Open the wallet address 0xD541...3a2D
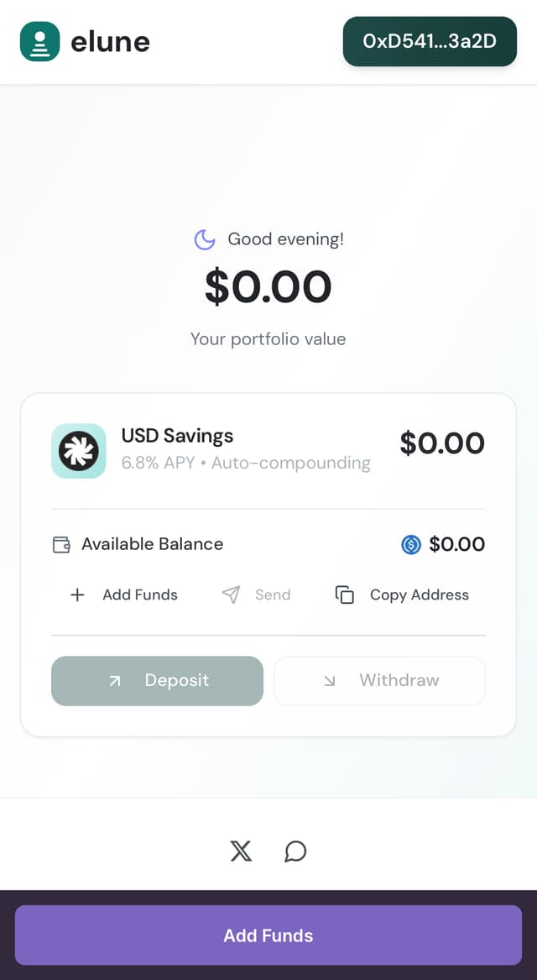This screenshot has height=980, width=537. [430, 41]
